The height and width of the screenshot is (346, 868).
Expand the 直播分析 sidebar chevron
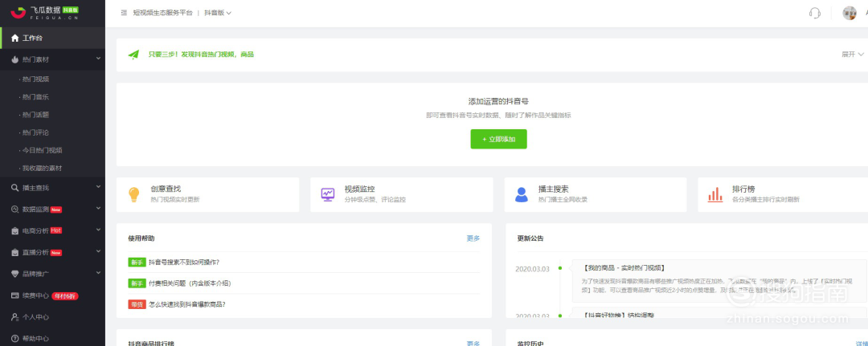coord(98,252)
